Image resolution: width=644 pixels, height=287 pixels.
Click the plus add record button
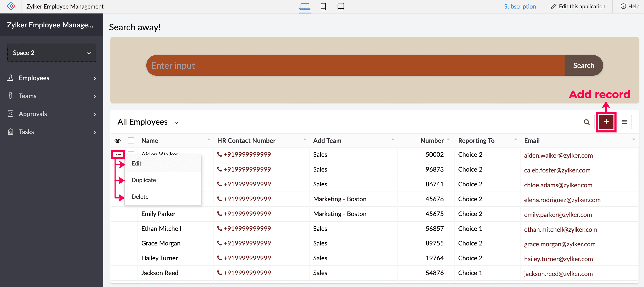click(x=606, y=122)
